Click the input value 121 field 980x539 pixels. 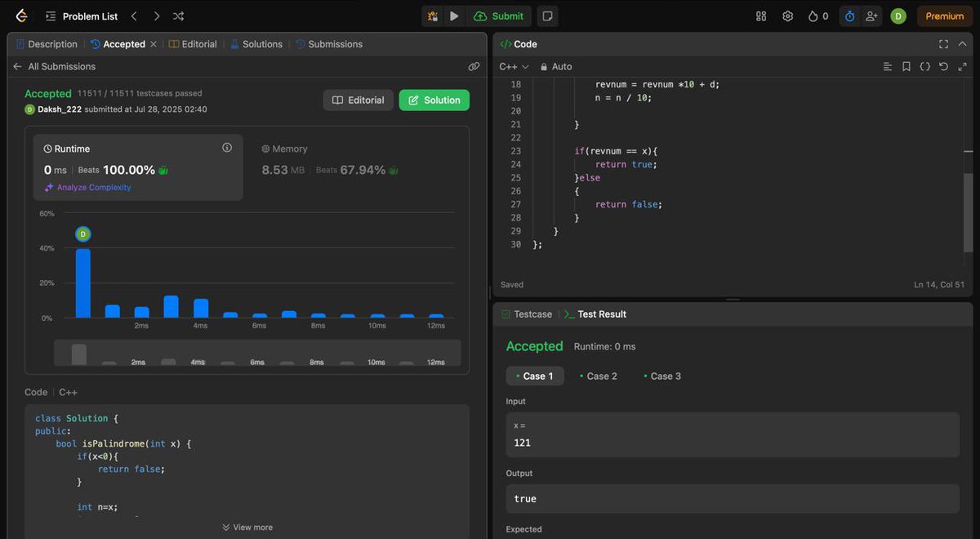click(x=733, y=434)
